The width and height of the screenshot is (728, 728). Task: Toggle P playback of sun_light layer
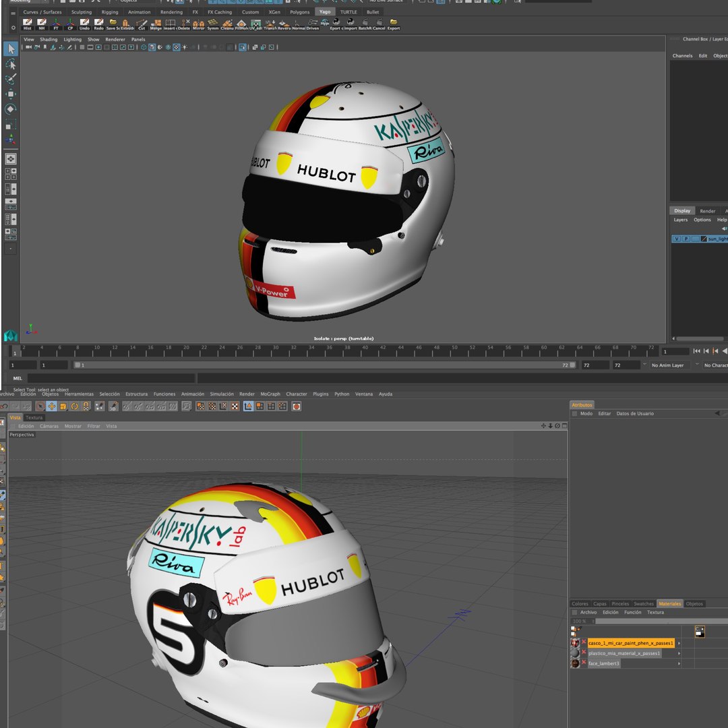686,239
